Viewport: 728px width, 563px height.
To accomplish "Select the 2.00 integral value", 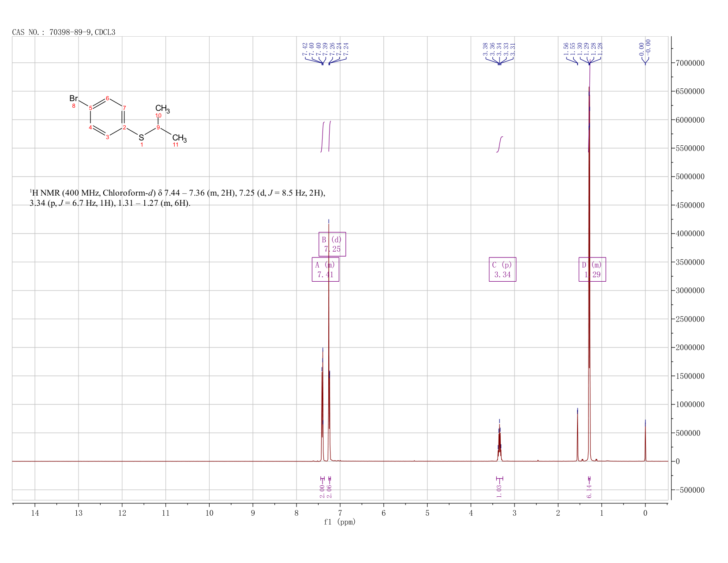I will (322, 491).
